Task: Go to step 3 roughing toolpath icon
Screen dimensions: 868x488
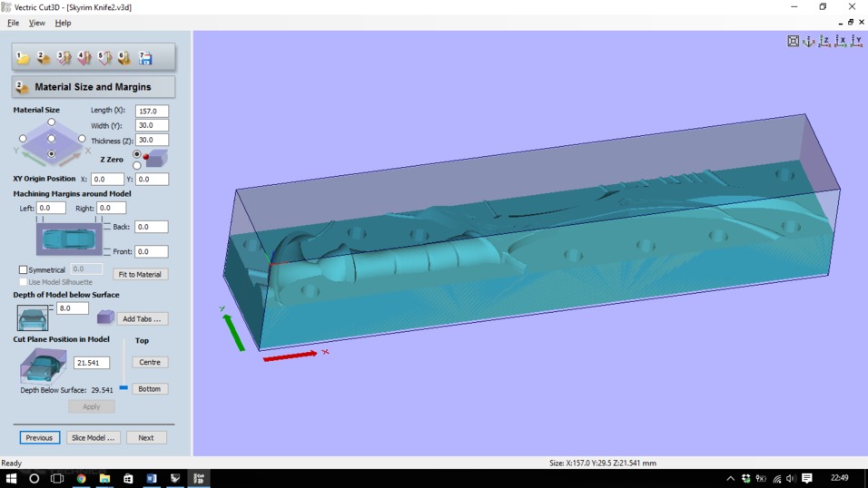Action: [64, 57]
